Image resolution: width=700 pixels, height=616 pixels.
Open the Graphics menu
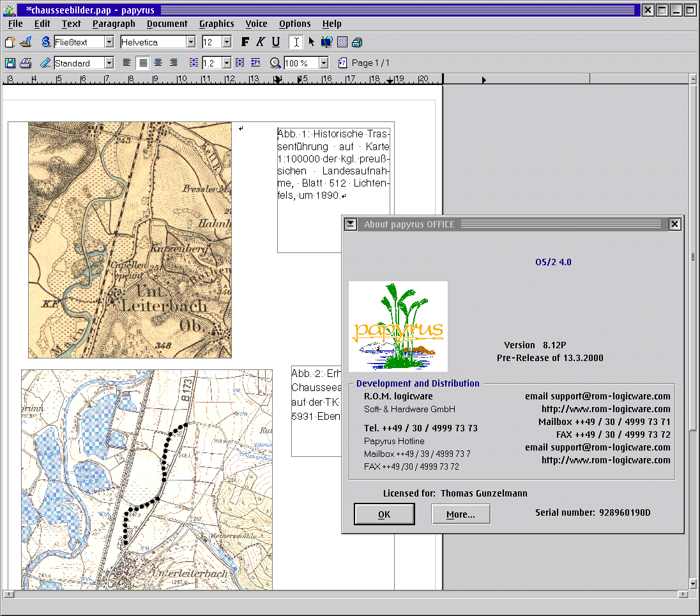coord(217,24)
